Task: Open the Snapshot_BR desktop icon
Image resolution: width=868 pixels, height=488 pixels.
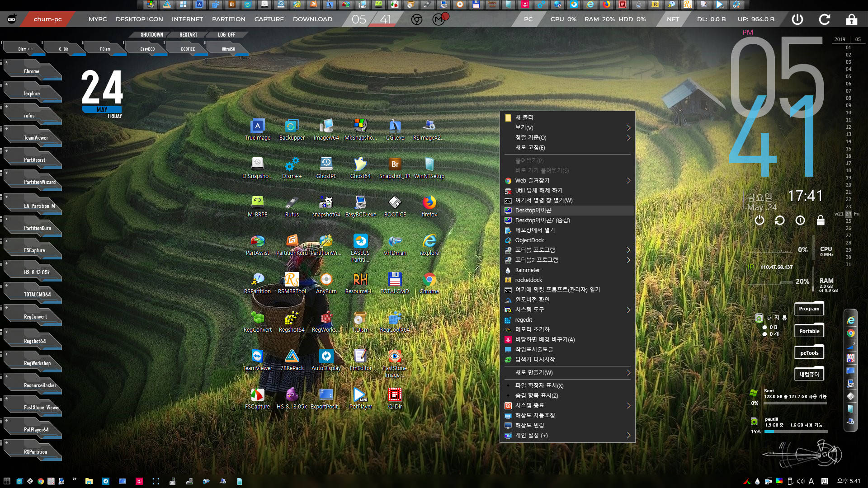Action: (x=395, y=168)
